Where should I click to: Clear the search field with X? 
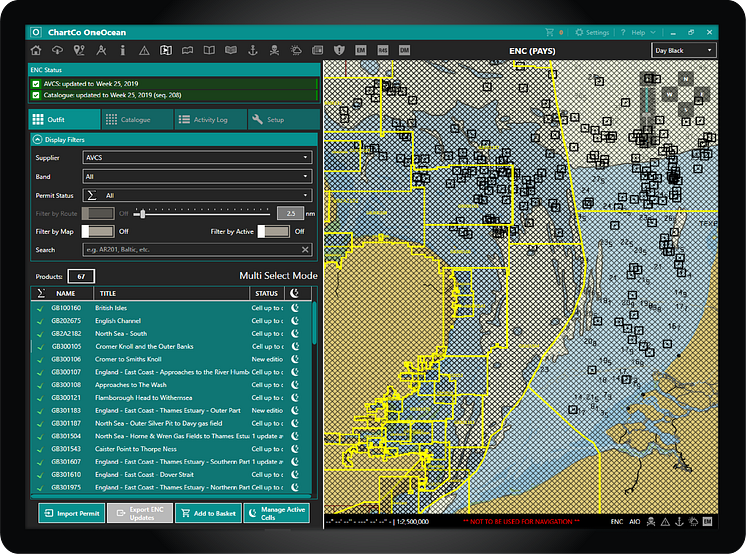click(x=305, y=249)
